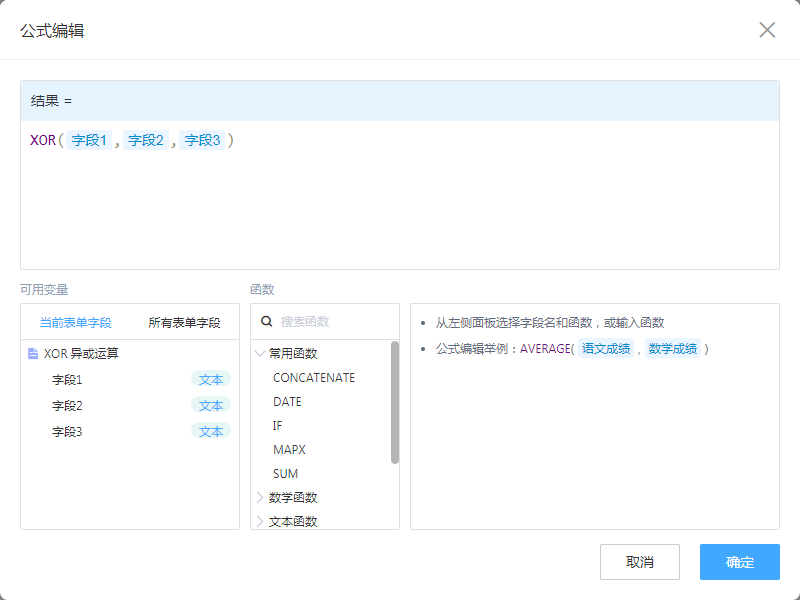Image resolution: width=800 pixels, height=600 pixels.
Task: Close the 公式编辑 dialog with the X icon
Action: click(x=767, y=30)
